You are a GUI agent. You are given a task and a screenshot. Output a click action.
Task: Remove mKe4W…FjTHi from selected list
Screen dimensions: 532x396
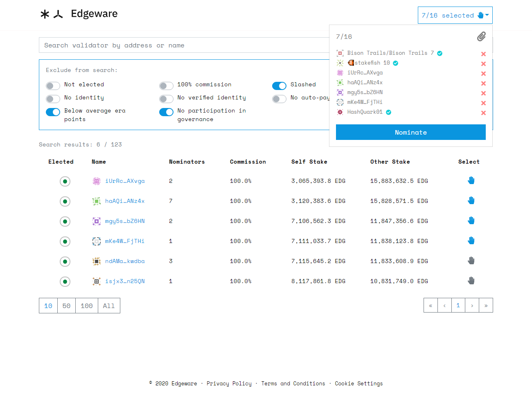(x=483, y=103)
